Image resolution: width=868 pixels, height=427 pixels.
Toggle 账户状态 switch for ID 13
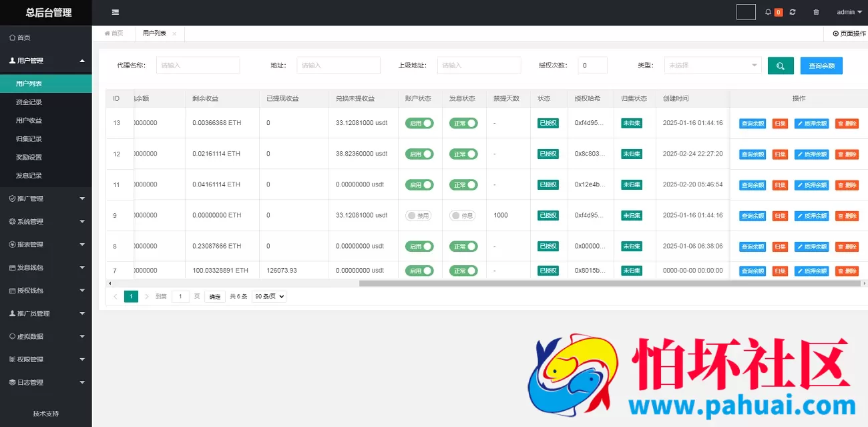[419, 123]
